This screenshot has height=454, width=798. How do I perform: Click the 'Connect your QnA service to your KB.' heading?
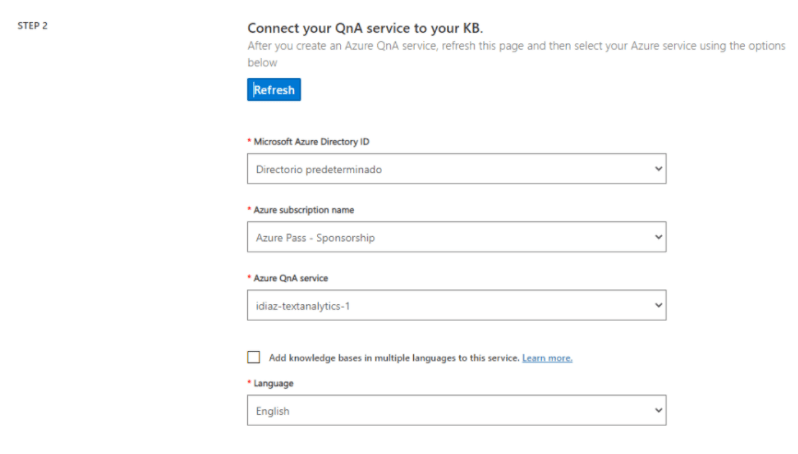365,28
